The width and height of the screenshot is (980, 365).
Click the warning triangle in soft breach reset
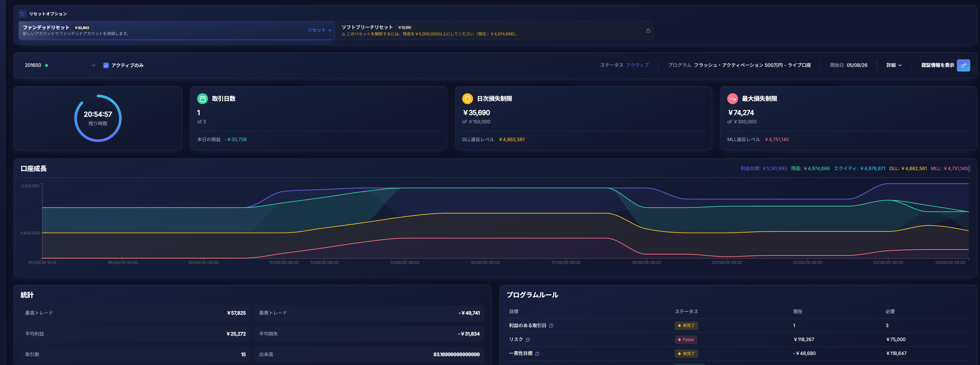tap(343, 34)
